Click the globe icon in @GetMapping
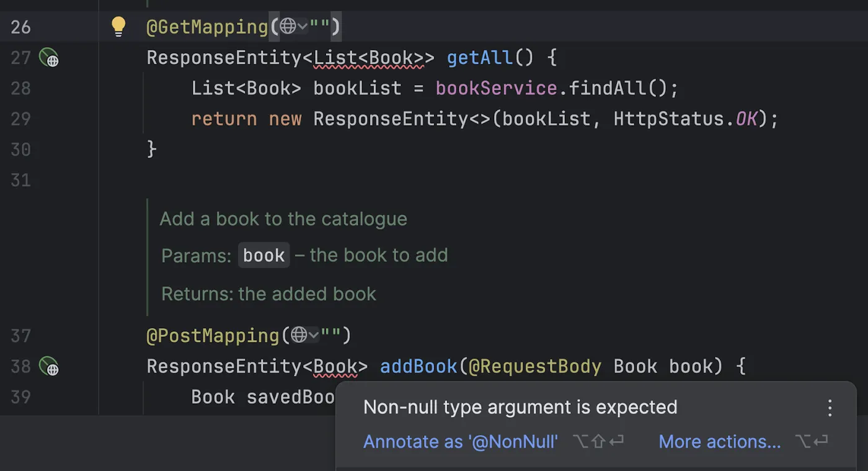This screenshot has width=868, height=471. click(x=288, y=27)
